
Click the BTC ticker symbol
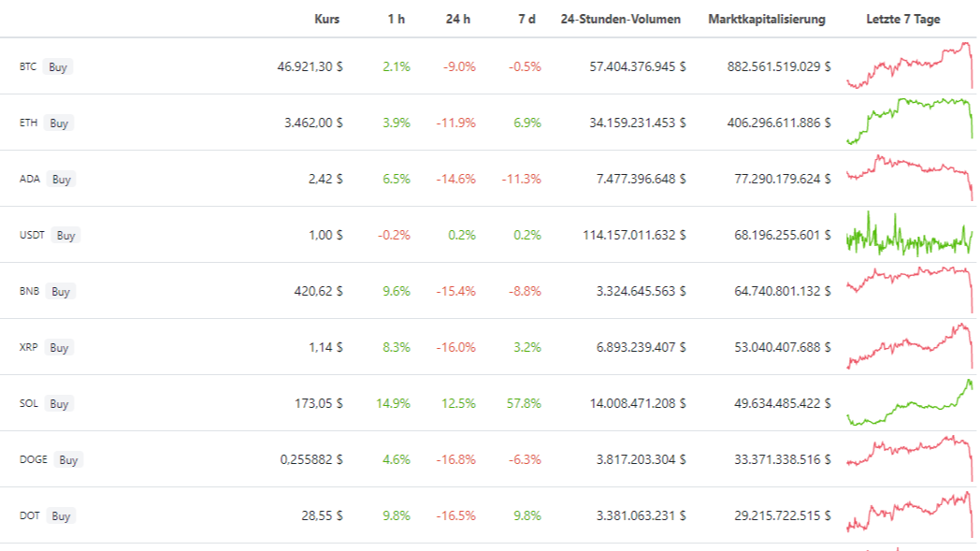point(28,66)
